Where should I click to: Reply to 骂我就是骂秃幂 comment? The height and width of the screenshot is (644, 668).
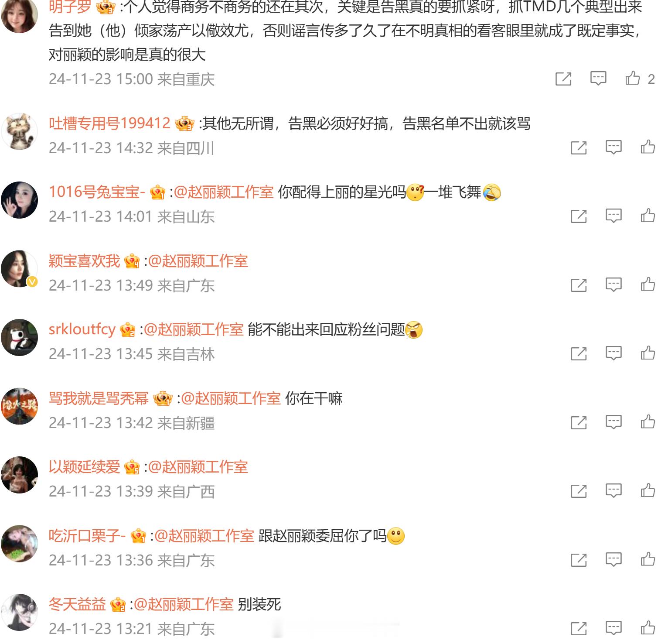click(x=613, y=422)
